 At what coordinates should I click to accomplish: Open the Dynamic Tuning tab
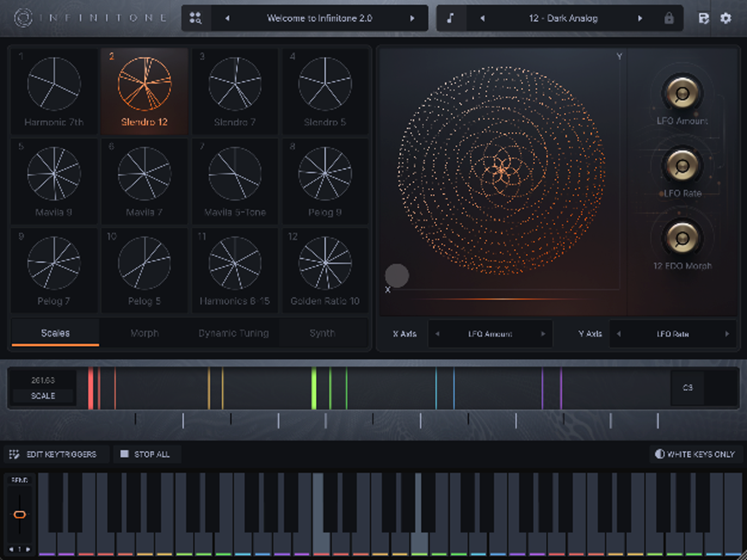(234, 334)
